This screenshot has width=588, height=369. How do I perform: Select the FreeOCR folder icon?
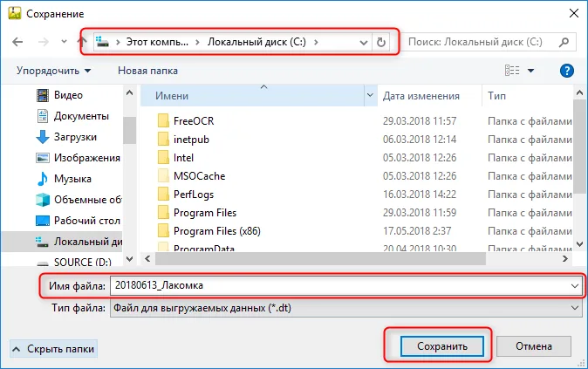coord(163,120)
